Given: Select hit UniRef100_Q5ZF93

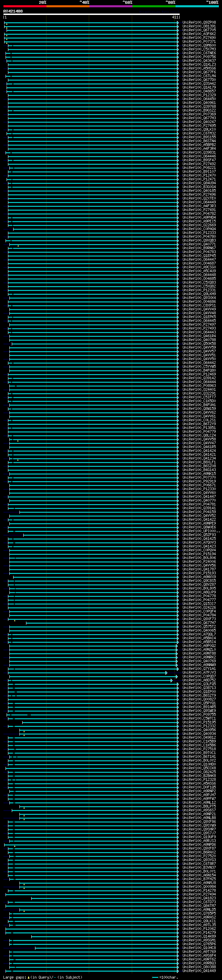Looking at the screenshot, I should [x=199, y=535].
